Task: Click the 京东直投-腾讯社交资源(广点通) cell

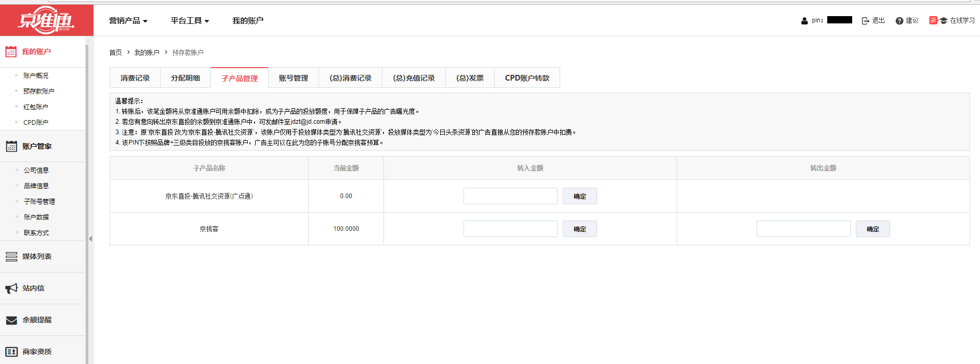Action: (209, 196)
